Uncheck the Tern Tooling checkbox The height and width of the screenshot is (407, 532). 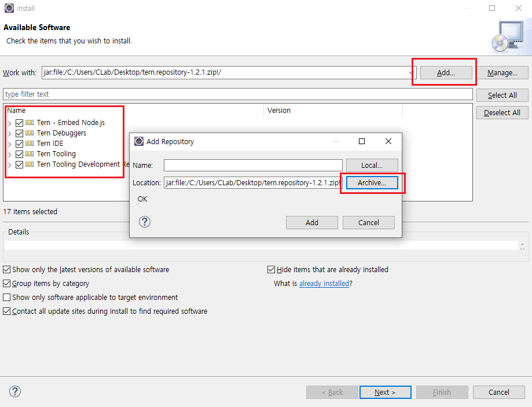[x=19, y=155]
